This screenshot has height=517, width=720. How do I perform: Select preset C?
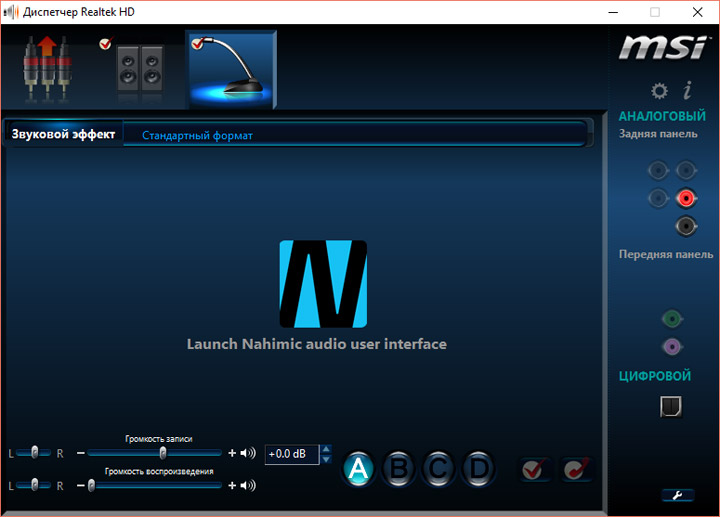(439, 469)
